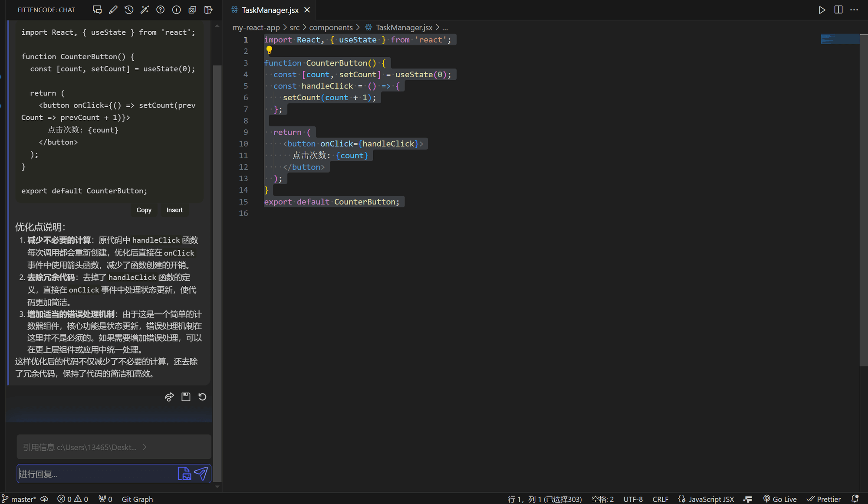Send the chat message paper plane
The width and height of the screenshot is (868, 504).
click(x=201, y=474)
